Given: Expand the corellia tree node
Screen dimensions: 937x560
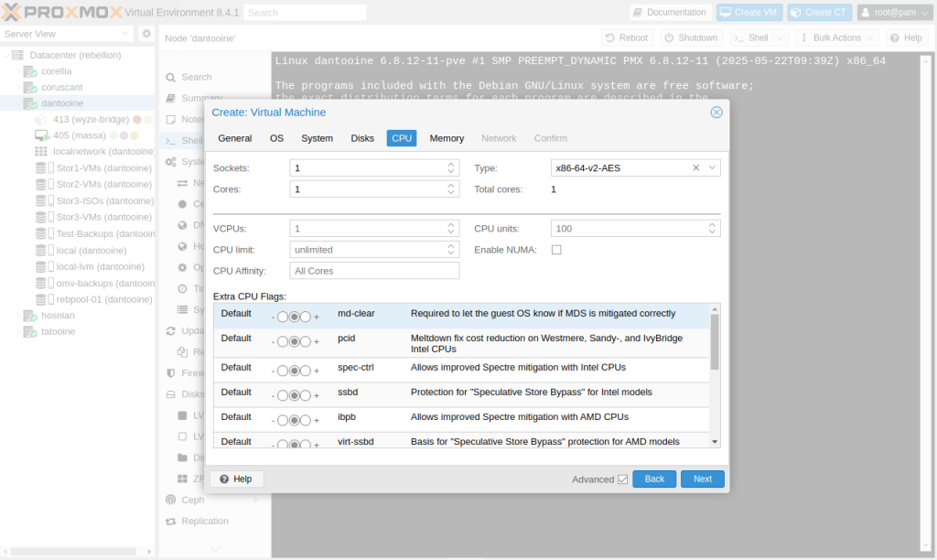Looking at the screenshot, I should pos(18,71).
